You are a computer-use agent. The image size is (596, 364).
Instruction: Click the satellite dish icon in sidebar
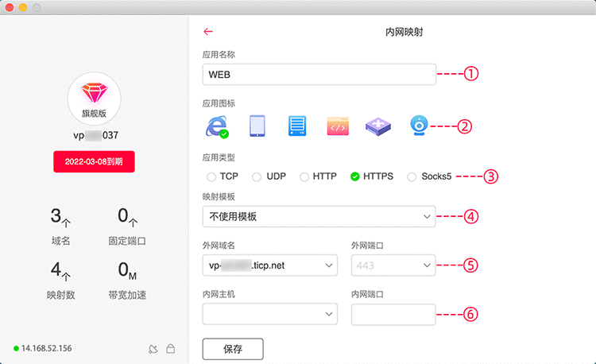(153, 348)
